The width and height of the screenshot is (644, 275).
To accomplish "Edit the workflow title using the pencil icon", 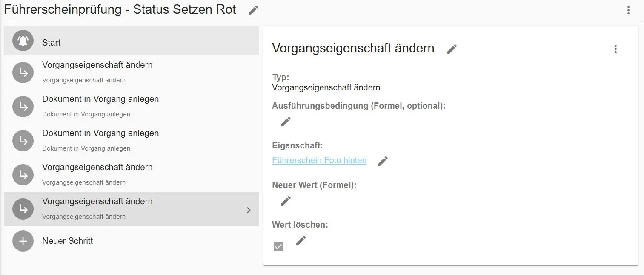I will 253,10.
